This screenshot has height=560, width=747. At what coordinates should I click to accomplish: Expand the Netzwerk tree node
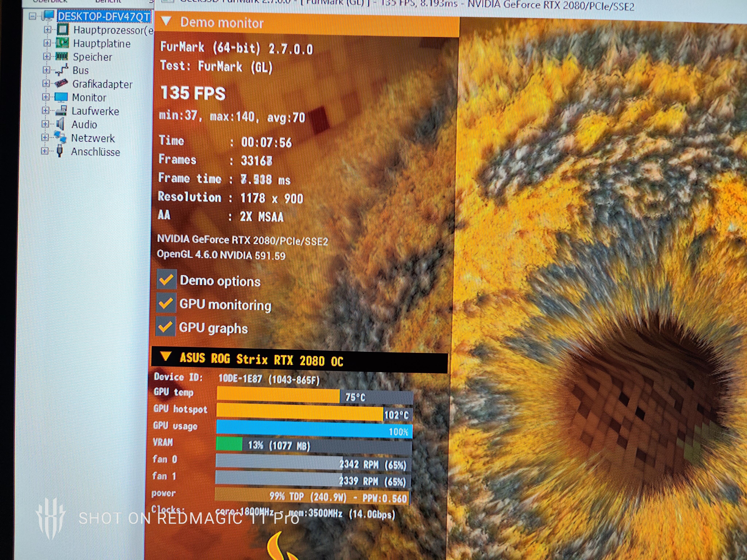click(45, 137)
